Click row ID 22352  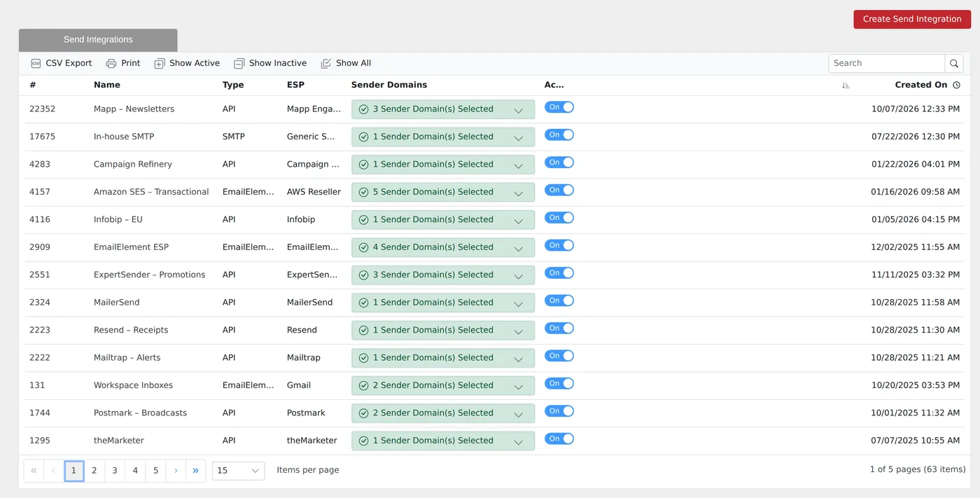click(x=42, y=109)
